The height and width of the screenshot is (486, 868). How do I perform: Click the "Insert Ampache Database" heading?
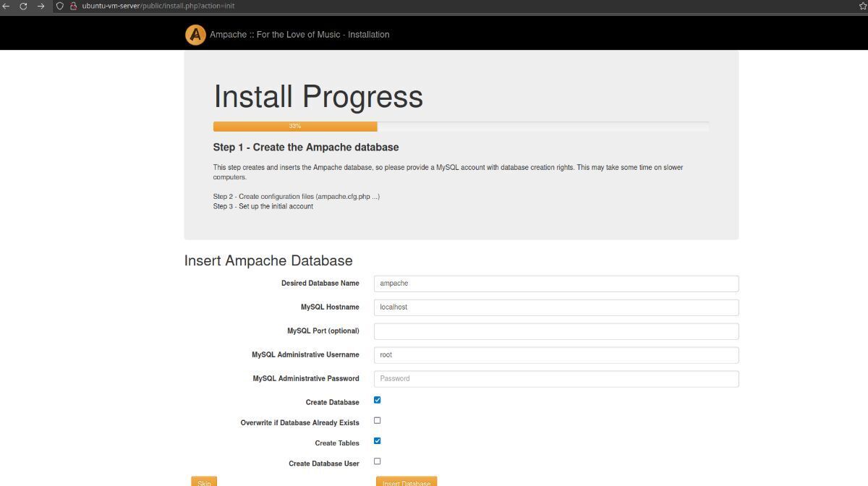pyautogui.click(x=268, y=260)
